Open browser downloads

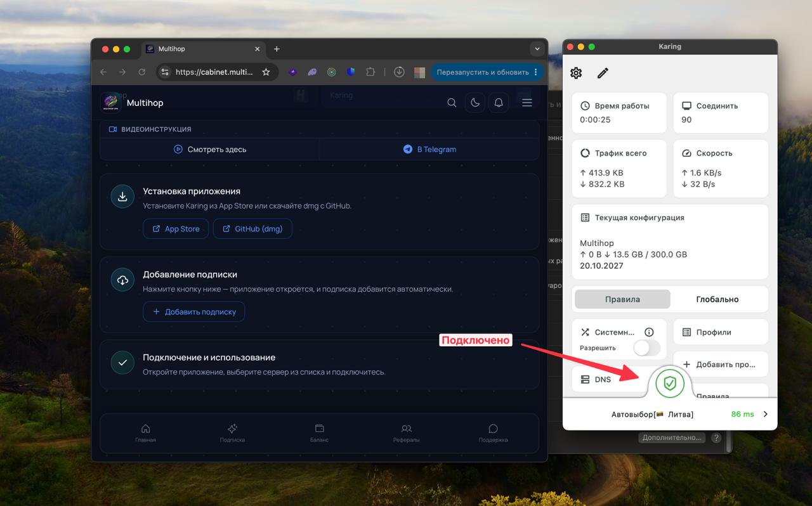(x=399, y=72)
